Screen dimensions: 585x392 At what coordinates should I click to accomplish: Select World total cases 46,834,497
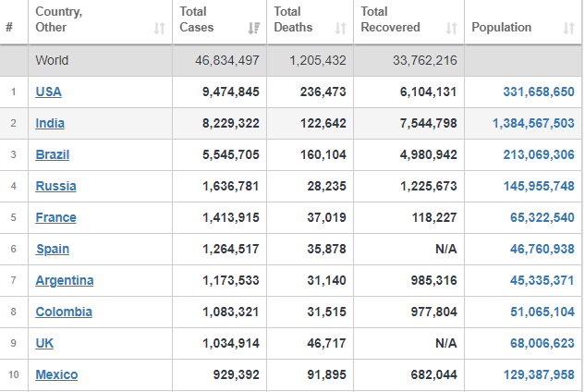pos(227,60)
